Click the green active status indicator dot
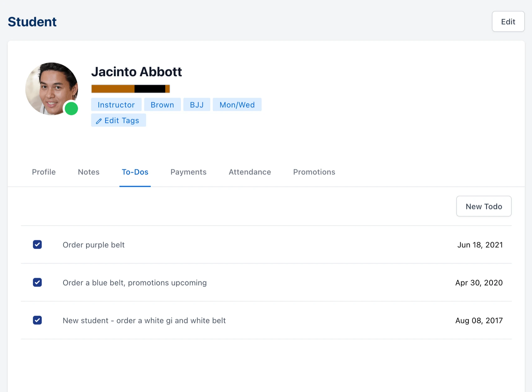532x392 pixels. pyautogui.click(x=71, y=108)
